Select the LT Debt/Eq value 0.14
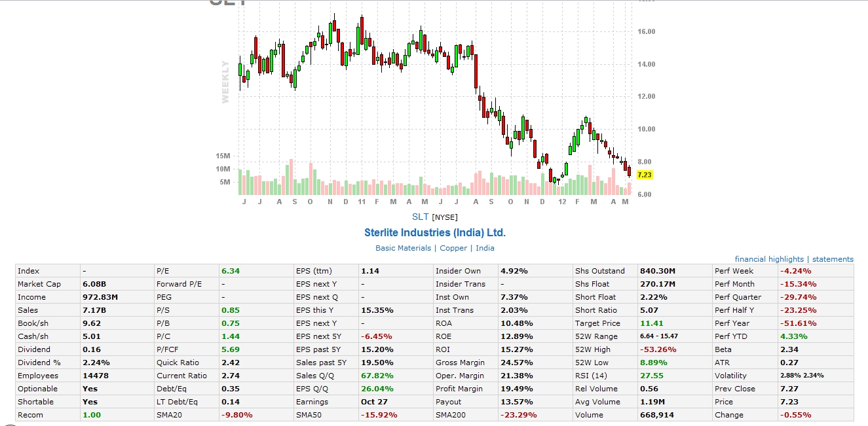 coord(231,402)
